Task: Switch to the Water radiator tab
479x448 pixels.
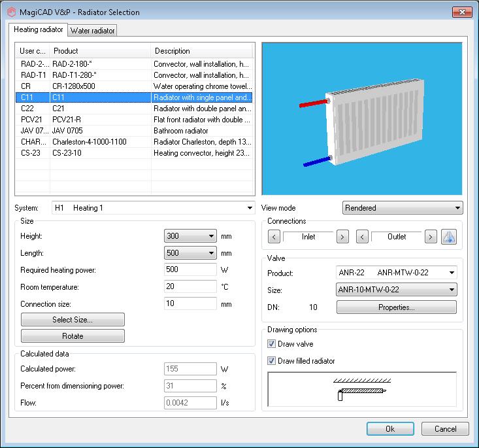Action: 92,31
